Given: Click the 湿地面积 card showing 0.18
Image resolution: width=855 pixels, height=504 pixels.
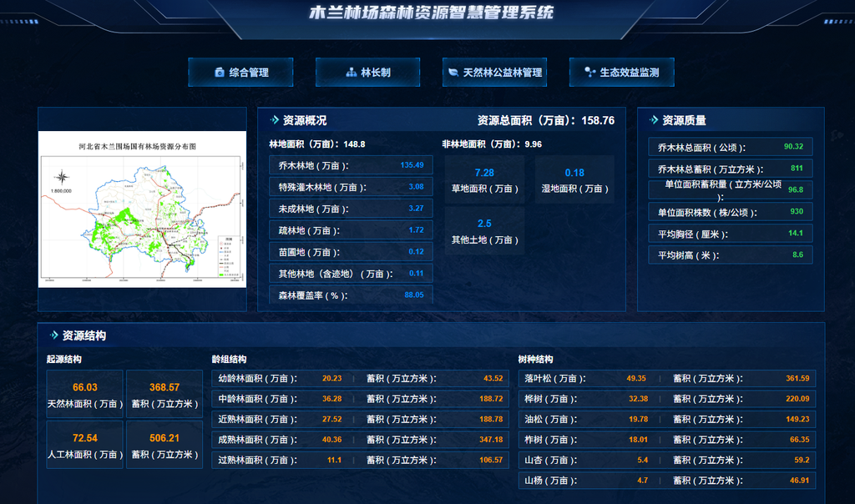Looking at the screenshot, I should (x=574, y=180).
